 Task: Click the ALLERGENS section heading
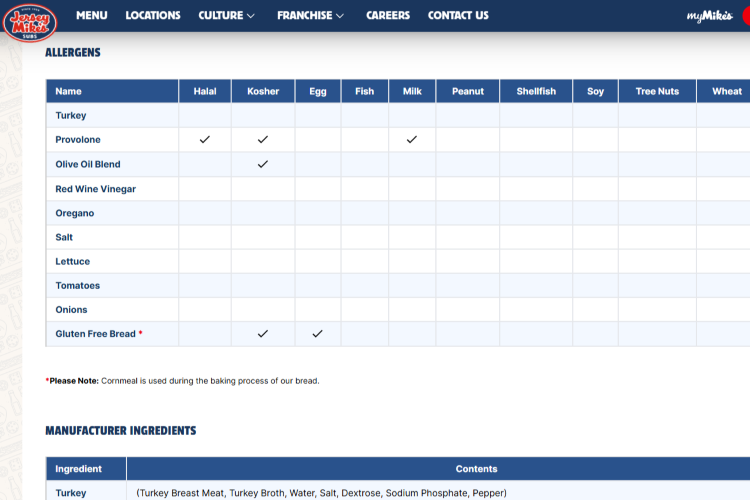pyautogui.click(x=73, y=53)
